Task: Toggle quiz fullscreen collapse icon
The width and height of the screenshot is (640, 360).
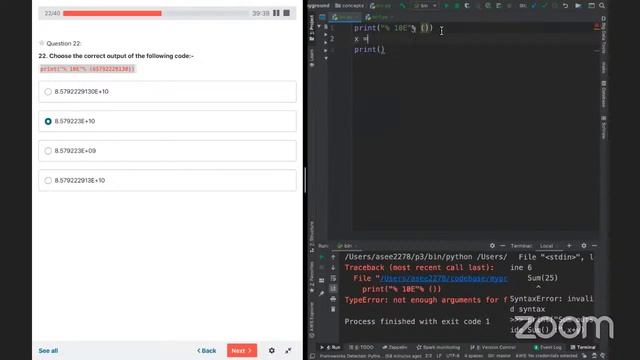Action: [288, 351]
